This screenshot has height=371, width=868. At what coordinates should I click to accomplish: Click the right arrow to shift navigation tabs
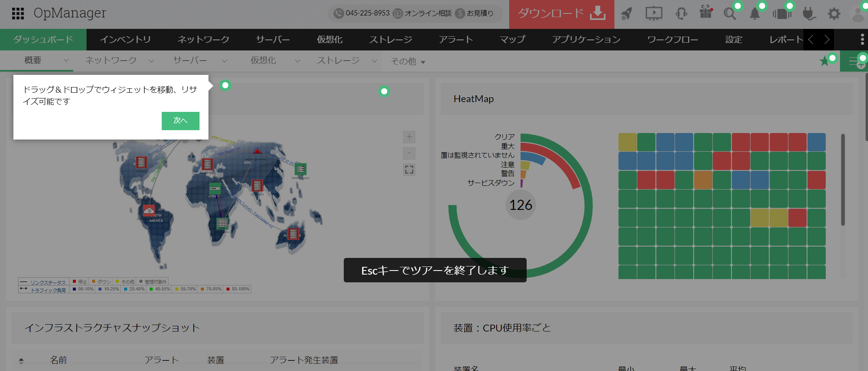click(827, 39)
